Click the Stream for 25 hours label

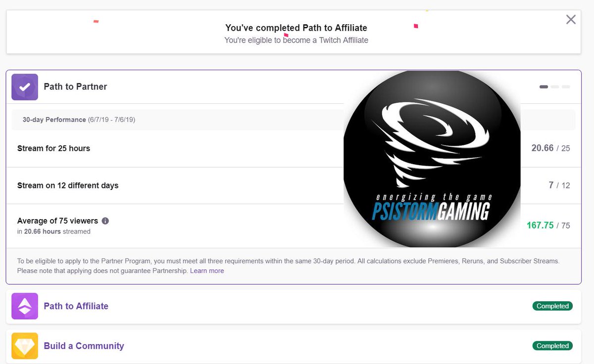53,148
